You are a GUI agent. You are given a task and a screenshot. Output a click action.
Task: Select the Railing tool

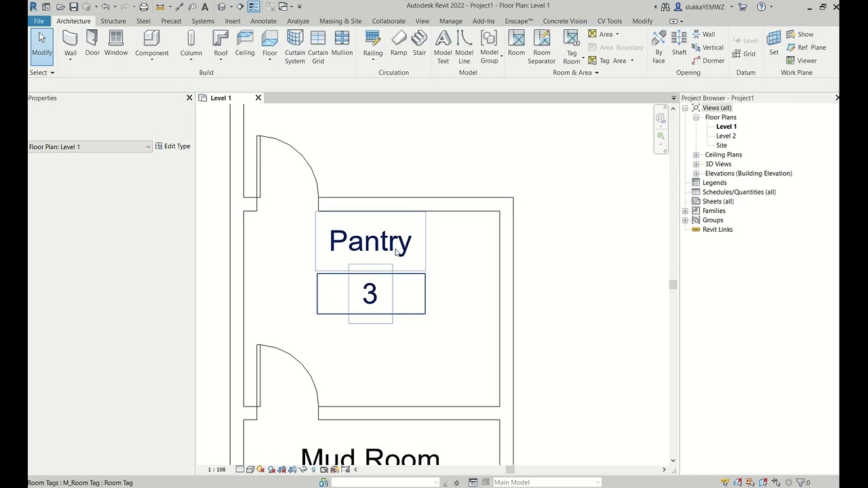373,45
